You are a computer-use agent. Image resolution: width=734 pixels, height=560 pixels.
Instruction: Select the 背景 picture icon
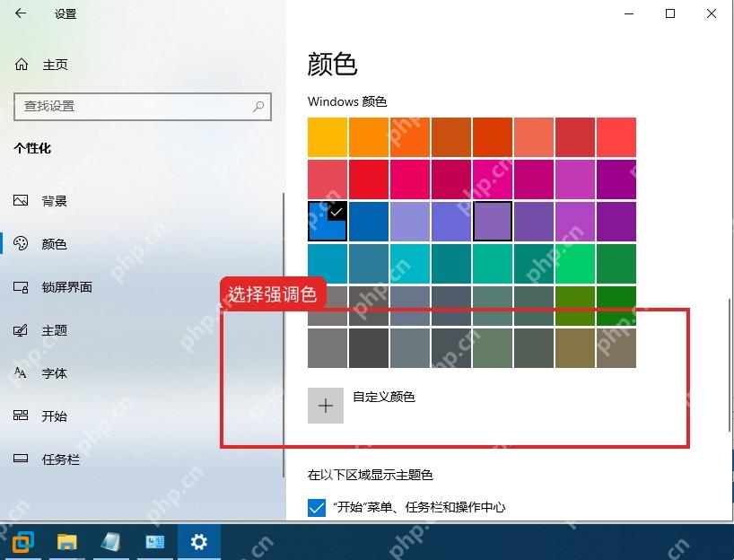click(21, 201)
